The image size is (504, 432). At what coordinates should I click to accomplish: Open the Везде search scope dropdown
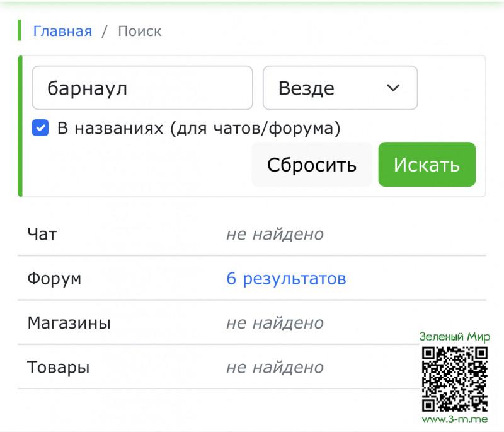[340, 88]
